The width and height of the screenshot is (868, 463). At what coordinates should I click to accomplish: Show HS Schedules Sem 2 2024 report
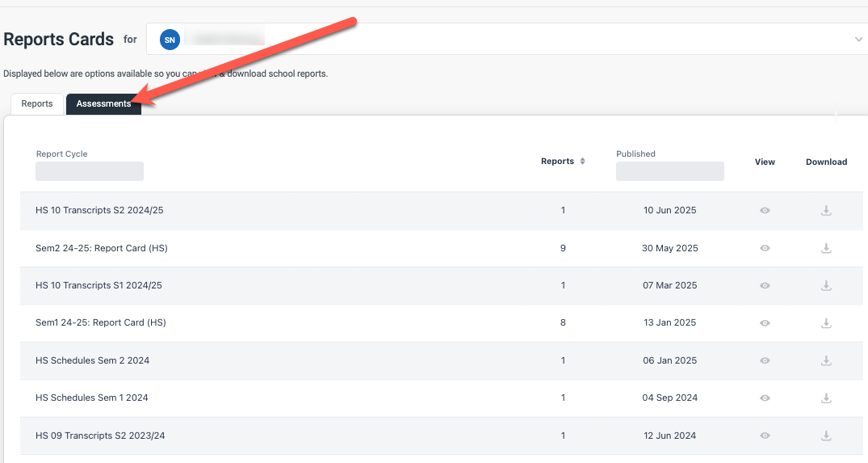tap(765, 360)
